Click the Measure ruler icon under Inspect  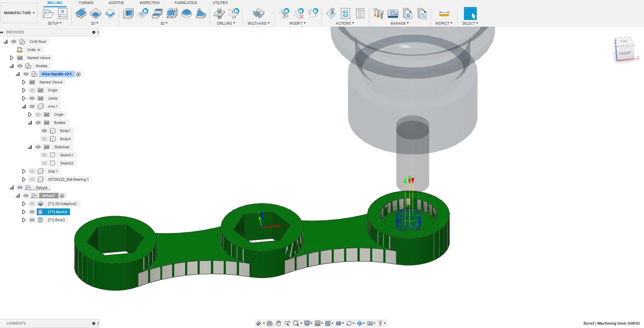444,14
